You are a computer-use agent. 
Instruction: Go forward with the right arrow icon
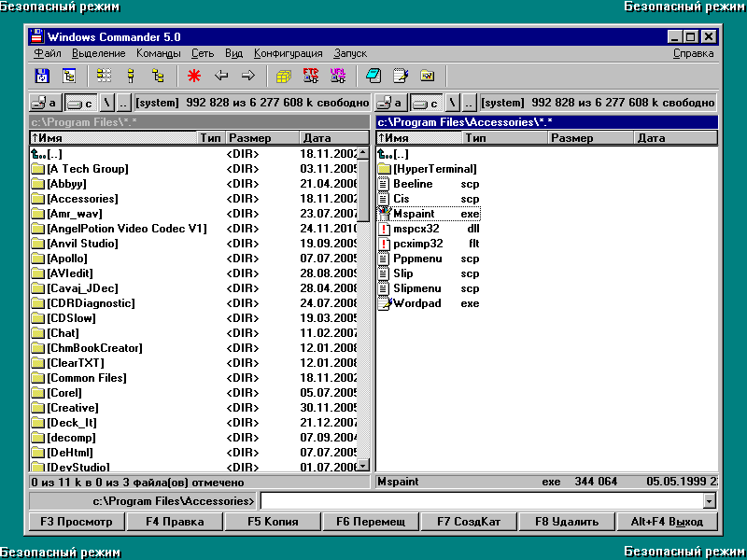tap(248, 76)
